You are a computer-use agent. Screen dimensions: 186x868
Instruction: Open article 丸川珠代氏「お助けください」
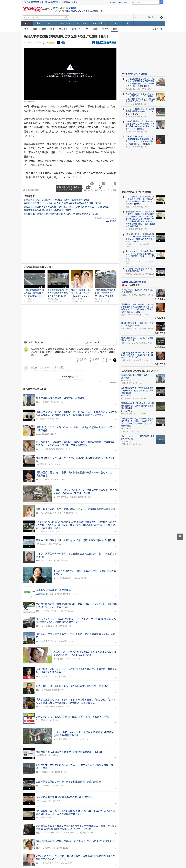[x=76, y=671]
